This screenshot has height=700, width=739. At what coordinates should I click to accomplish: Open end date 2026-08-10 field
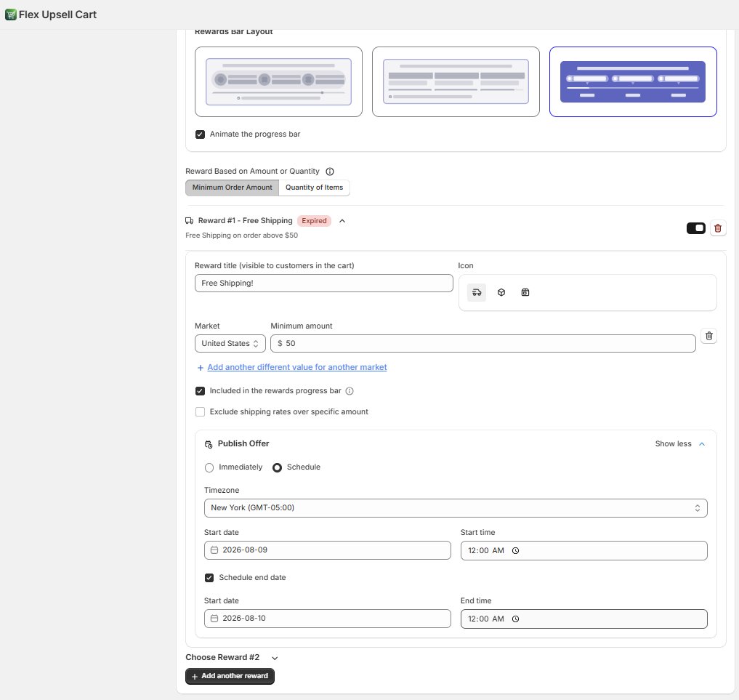pyautogui.click(x=327, y=619)
